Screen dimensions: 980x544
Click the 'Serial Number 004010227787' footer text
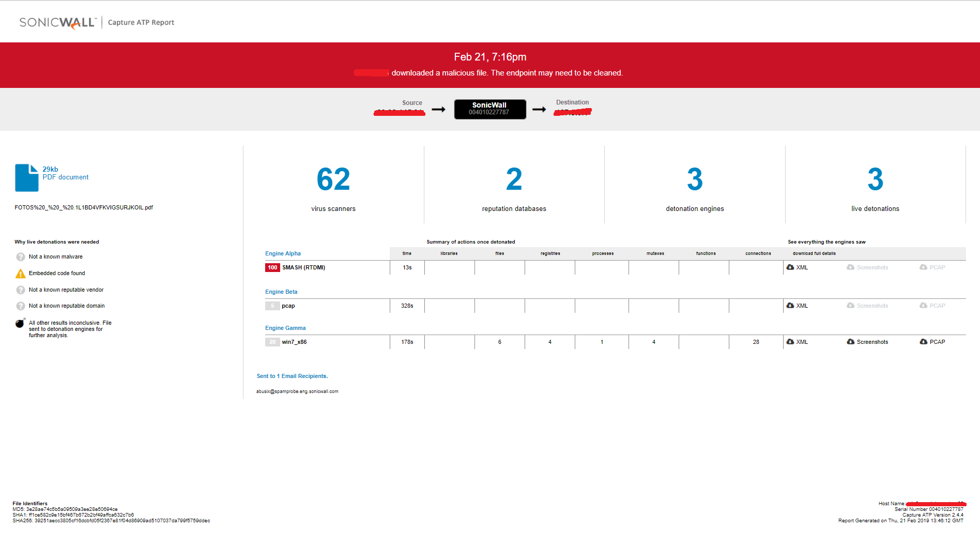pos(929,509)
